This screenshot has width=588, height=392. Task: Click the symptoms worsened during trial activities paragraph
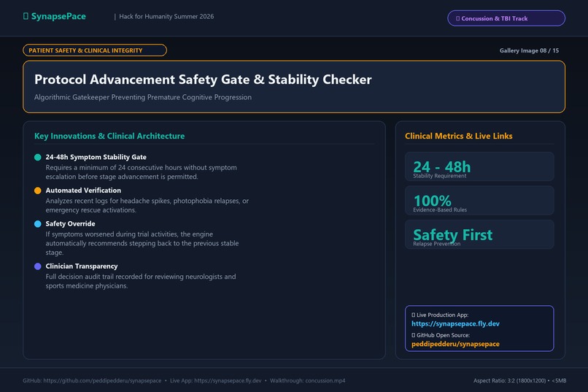(x=142, y=243)
